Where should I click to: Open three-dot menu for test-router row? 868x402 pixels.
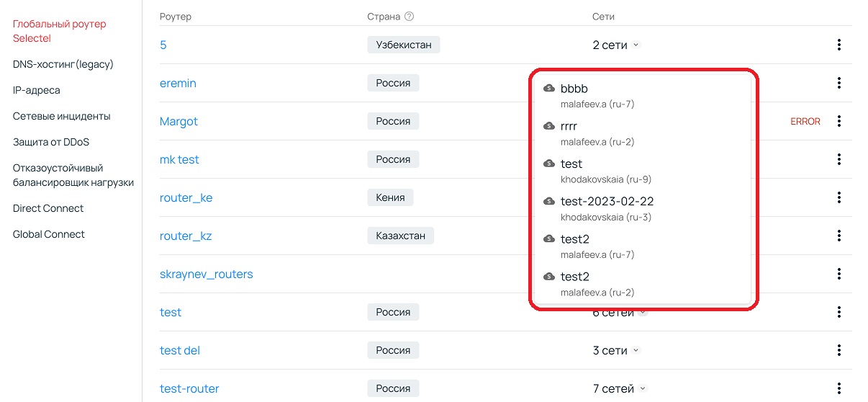[x=839, y=388]
